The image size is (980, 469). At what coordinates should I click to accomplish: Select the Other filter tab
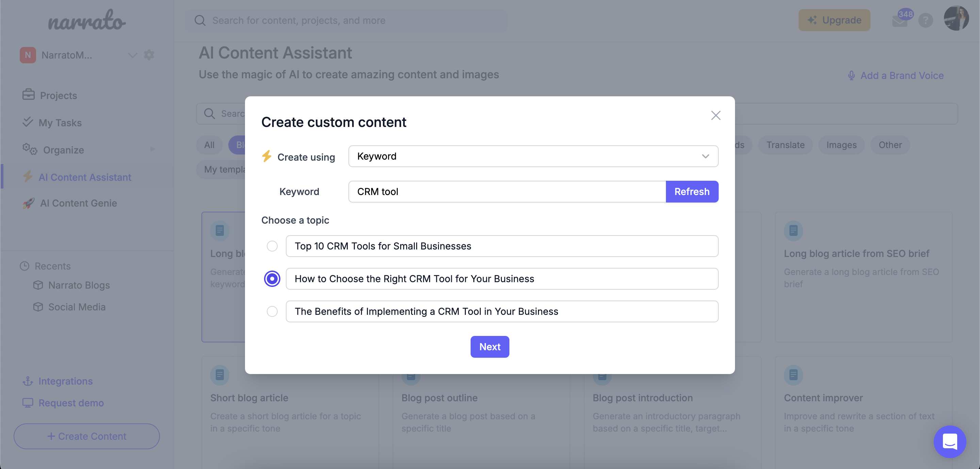890,145
